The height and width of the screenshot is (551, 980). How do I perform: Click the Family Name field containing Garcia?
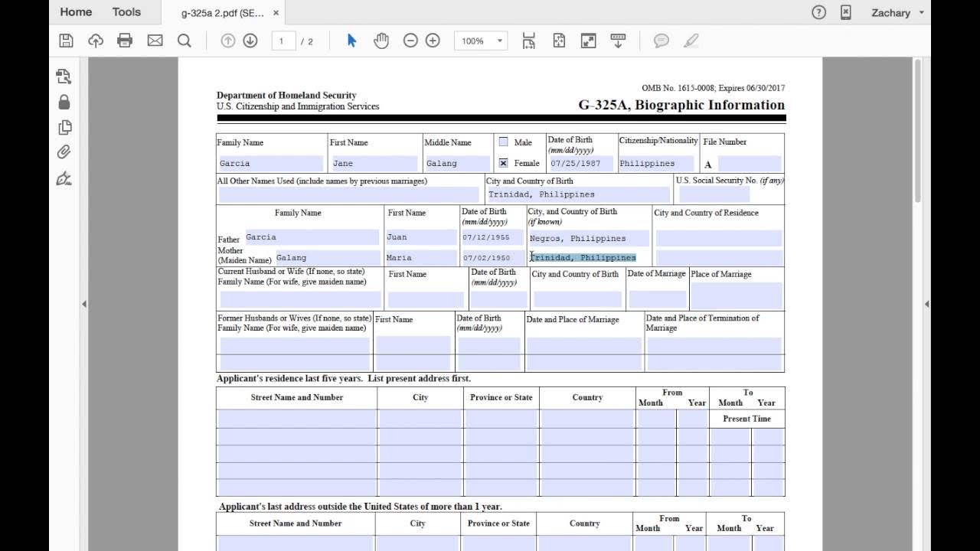click(x=271, y=163)
